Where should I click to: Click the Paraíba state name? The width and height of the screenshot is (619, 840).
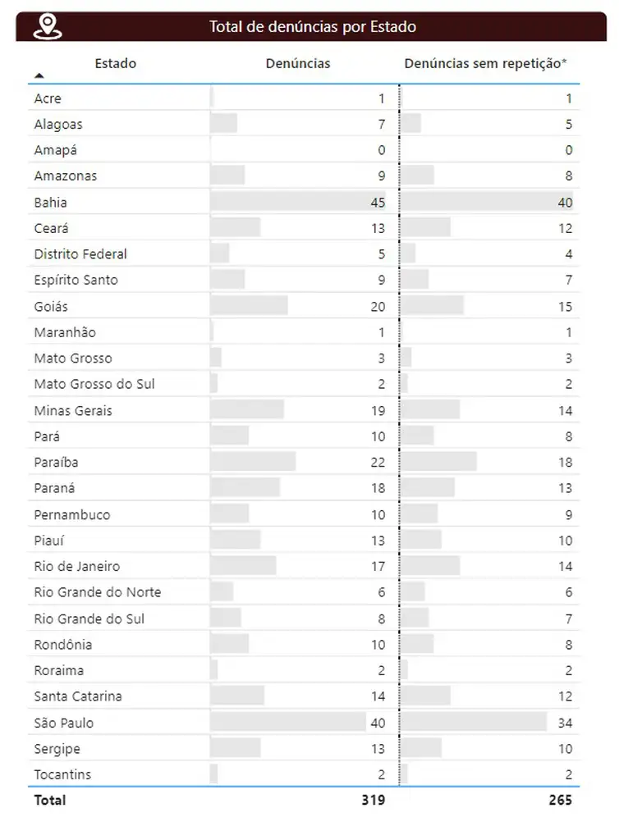[x=57, y=462]
